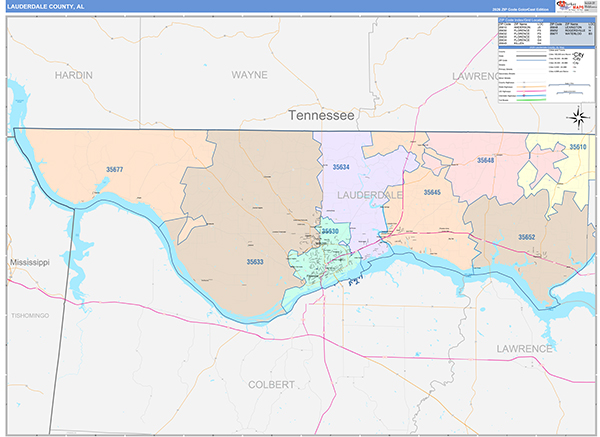The height and width of the screenshot is (437, 600).
Task: Click the Mississippi state label
Action: pyautogui.click(x=29, y=263)
